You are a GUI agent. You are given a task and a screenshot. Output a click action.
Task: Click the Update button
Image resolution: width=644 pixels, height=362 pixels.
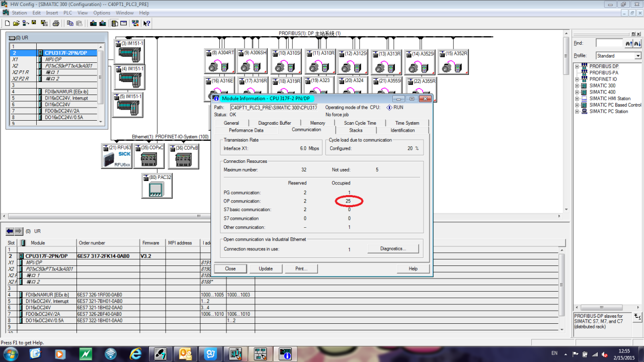[x=266, y=268]
